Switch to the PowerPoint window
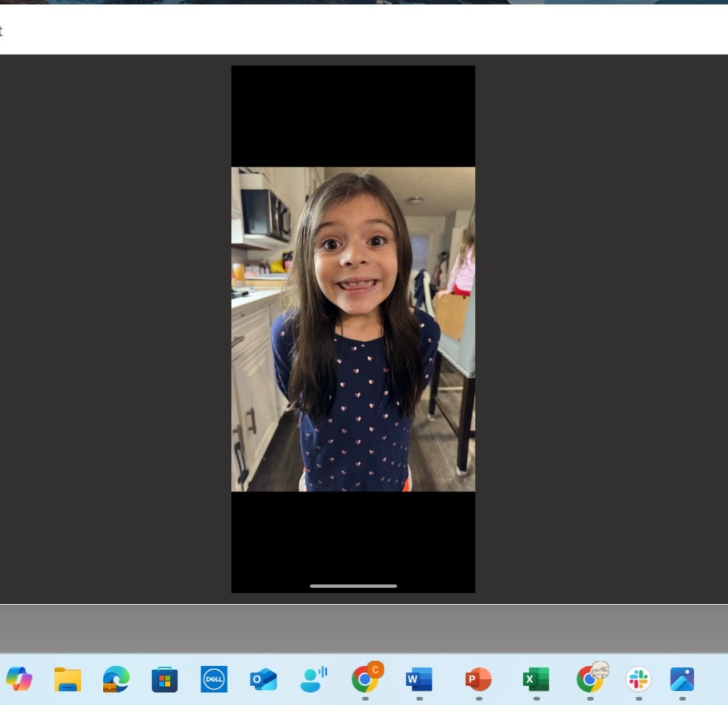 pyautogui.click(x=478, y=678)
